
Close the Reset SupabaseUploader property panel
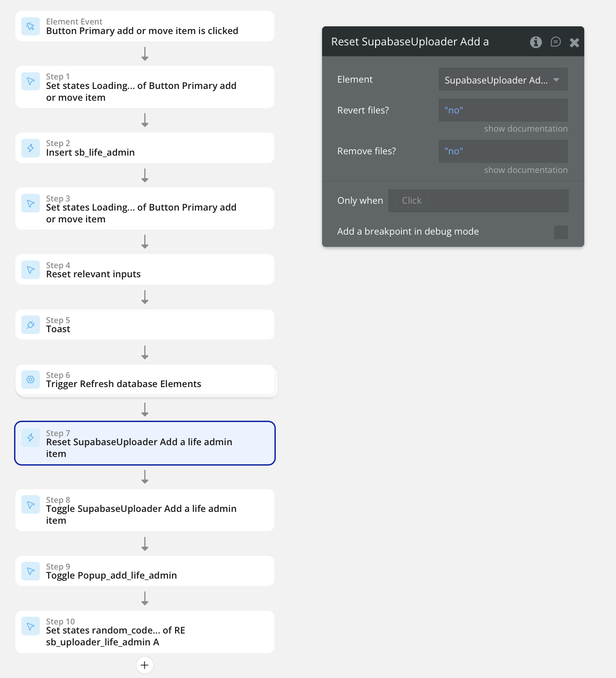coord(574,43)
